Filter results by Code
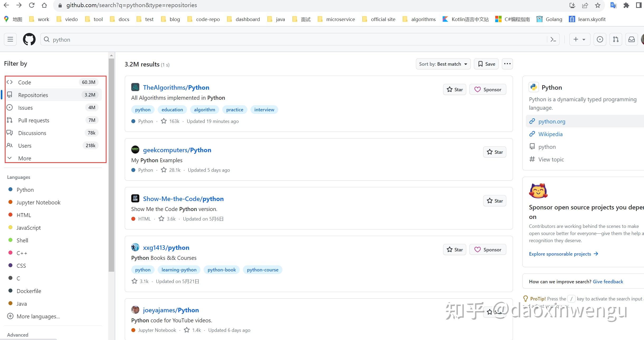 click(53, 82)
